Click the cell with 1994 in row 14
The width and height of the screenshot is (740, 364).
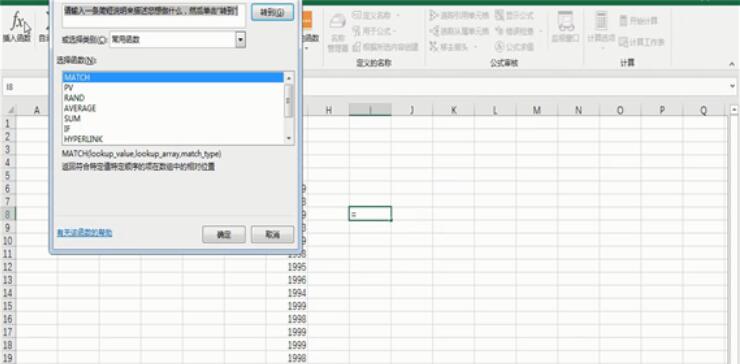point(286,293)
